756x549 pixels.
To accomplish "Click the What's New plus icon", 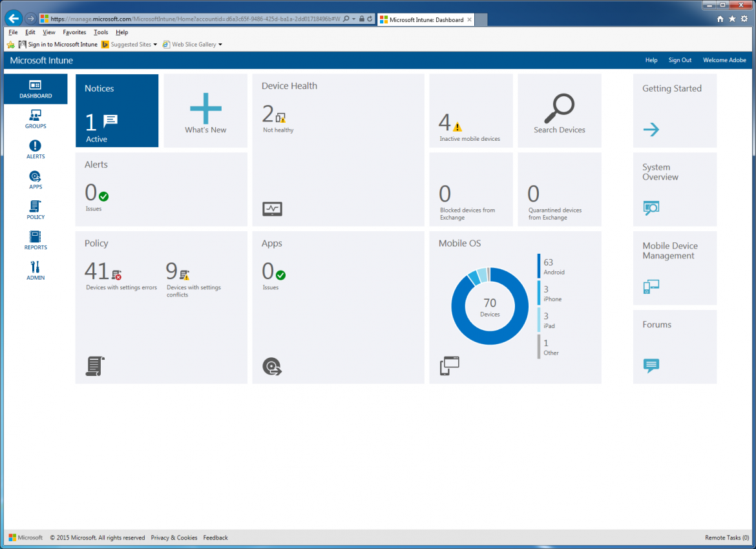I will (x=205, y=108).
